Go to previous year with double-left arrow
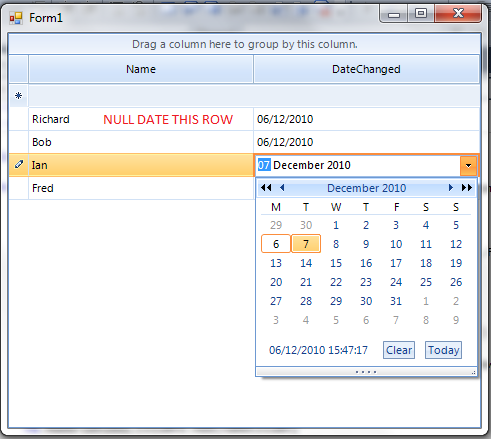 [266, 188]
